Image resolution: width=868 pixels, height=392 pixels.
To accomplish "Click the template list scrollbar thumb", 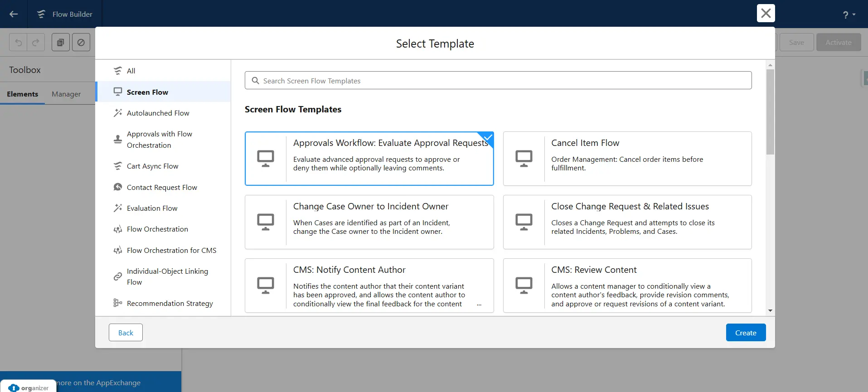I will pos(770,111).
